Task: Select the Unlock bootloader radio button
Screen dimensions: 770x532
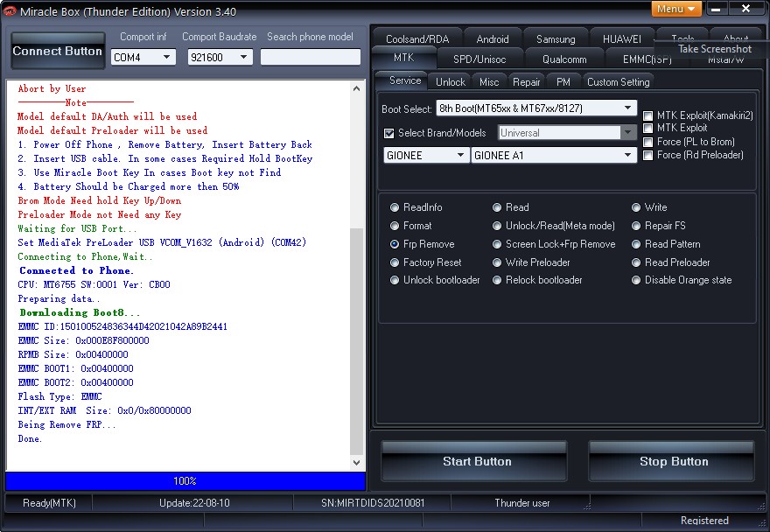Action: (x=395, y=280)
